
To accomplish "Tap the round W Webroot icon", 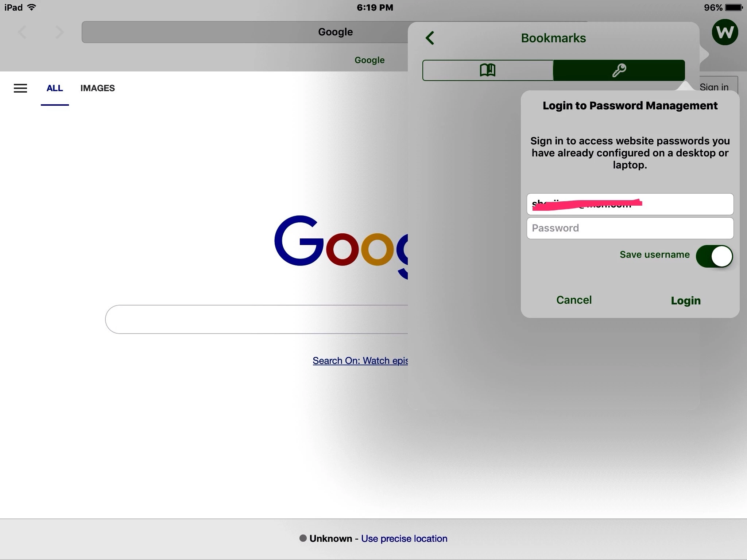I will [x=725, y=32].
